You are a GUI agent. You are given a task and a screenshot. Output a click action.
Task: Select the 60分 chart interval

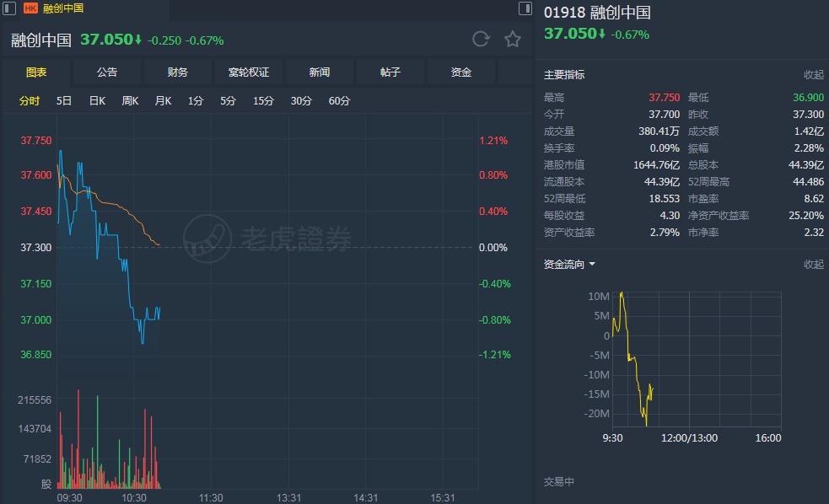click(339, 101)
